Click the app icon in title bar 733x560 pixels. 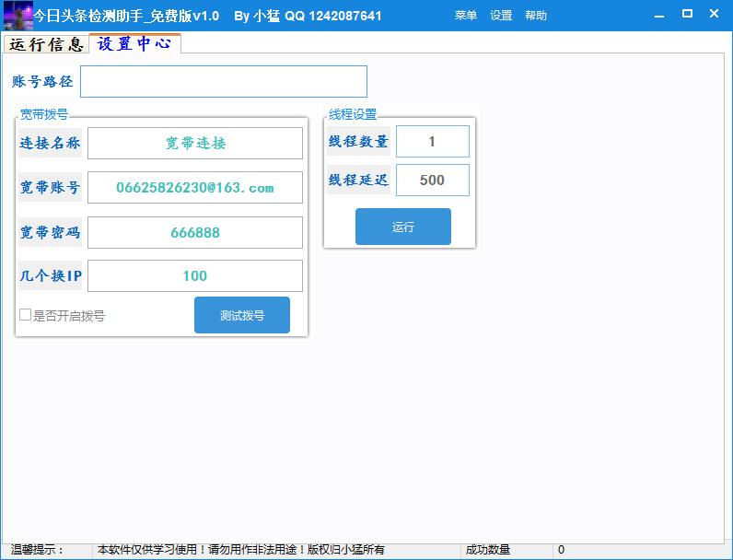[17, 15]
